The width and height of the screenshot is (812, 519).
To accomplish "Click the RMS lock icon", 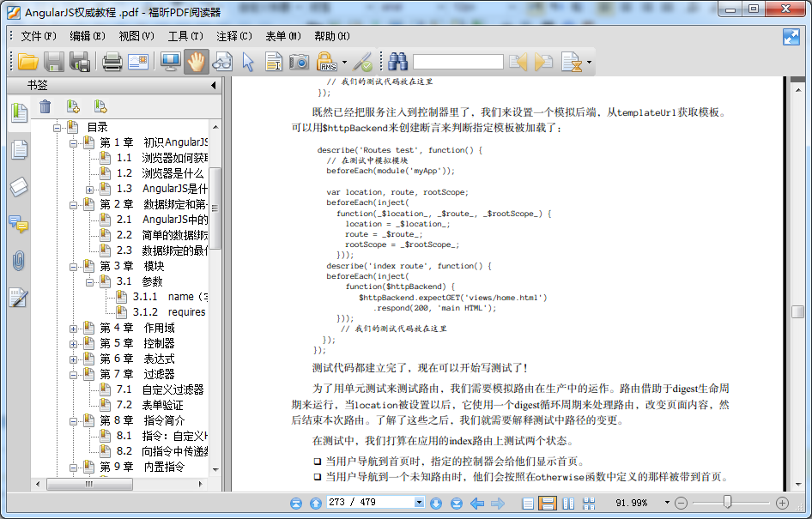I will 327,62.
